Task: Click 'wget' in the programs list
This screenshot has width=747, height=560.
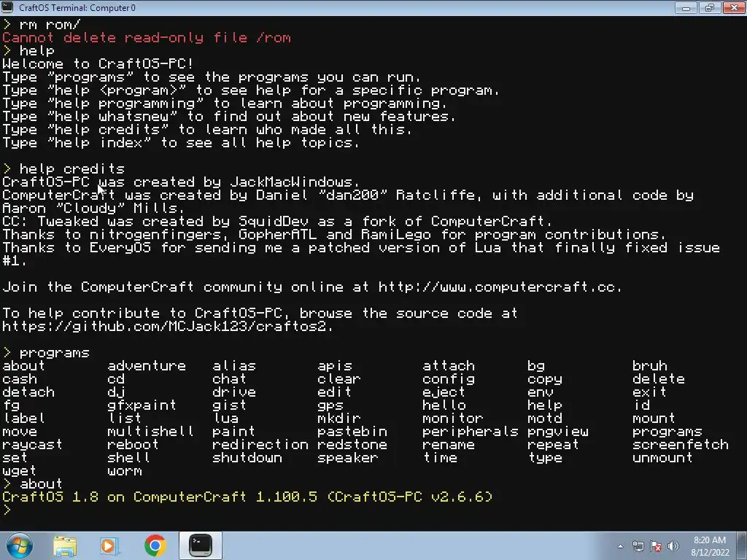Action: coord(19,472)
